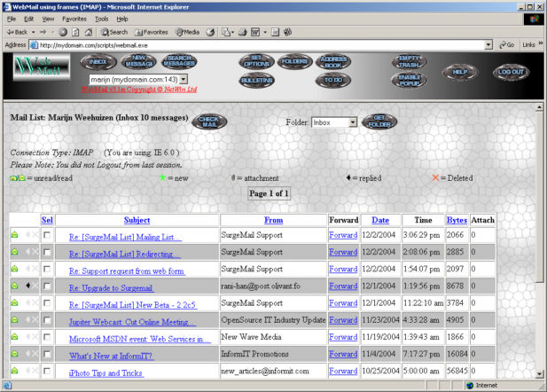
Task: Open the Bulletins section
Action: click(255, 81)
